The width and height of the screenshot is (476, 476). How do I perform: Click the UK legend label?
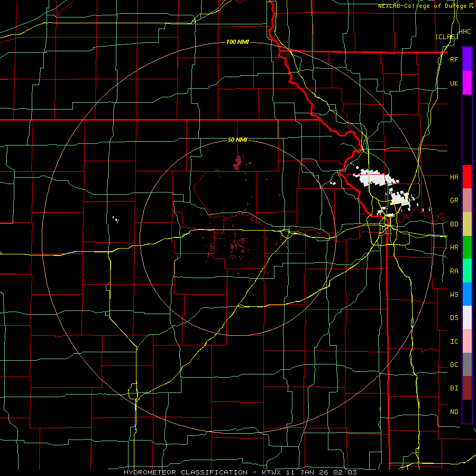pyautogui.click(x=454, y=83)
